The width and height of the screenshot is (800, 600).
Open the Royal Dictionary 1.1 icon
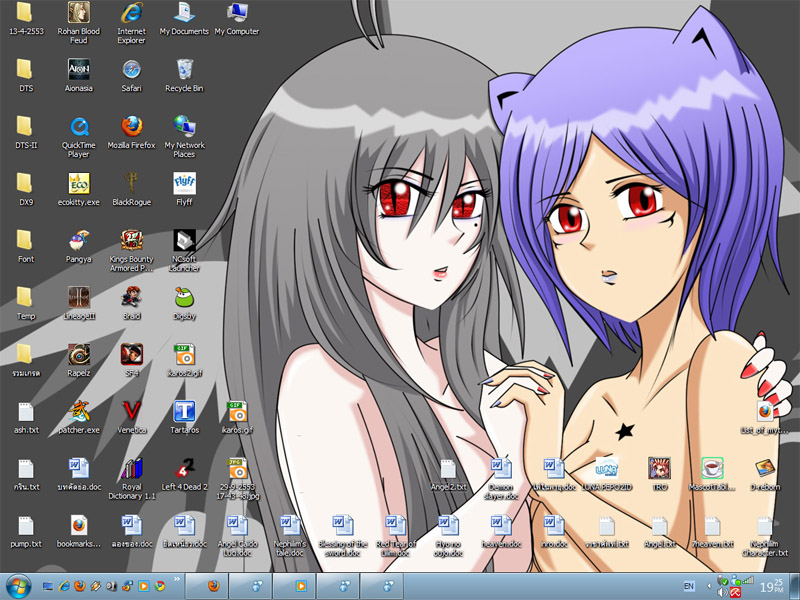[x=131, y=479]
